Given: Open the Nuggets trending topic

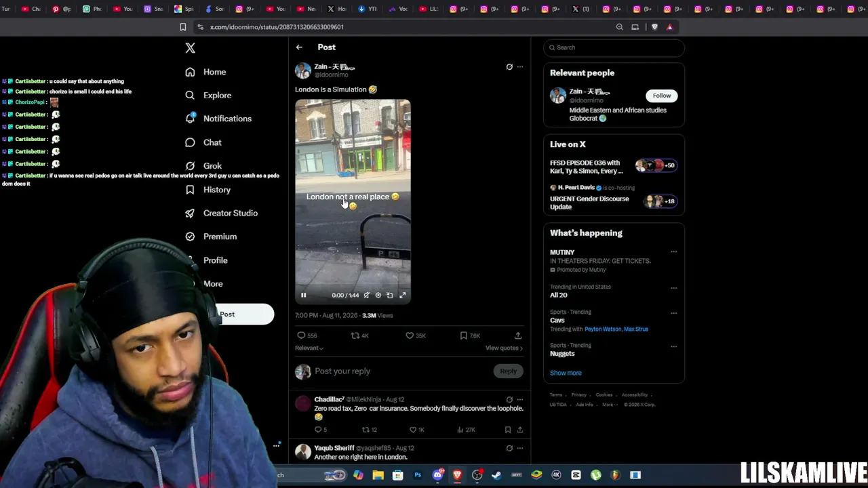Looking at the screenshot, I should [562, 354].
